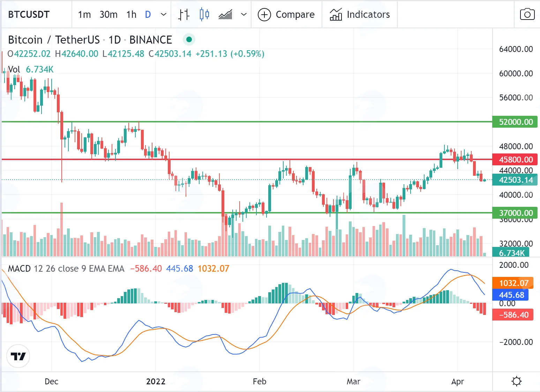Image resolution: width=540 pixels, height=392 pixels.
Task: Expand the chart style dropdown arrow
Action: click(x=244, y=15)
